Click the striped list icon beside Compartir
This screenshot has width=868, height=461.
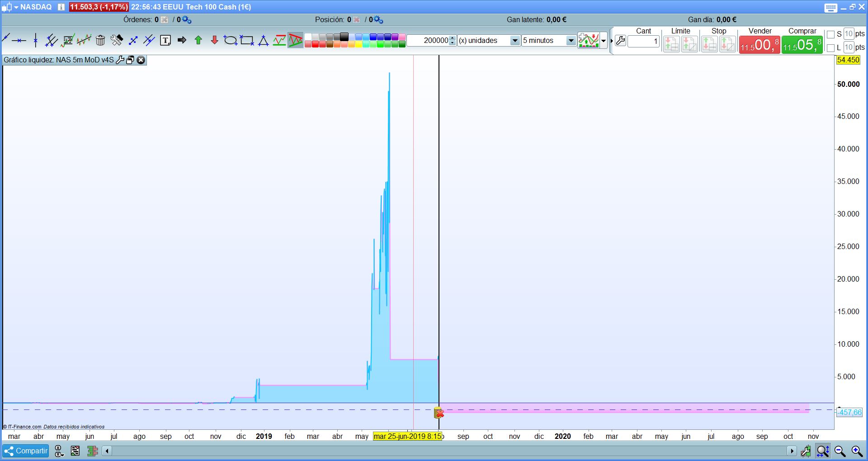pyautogui.click(x=75, y=451)
